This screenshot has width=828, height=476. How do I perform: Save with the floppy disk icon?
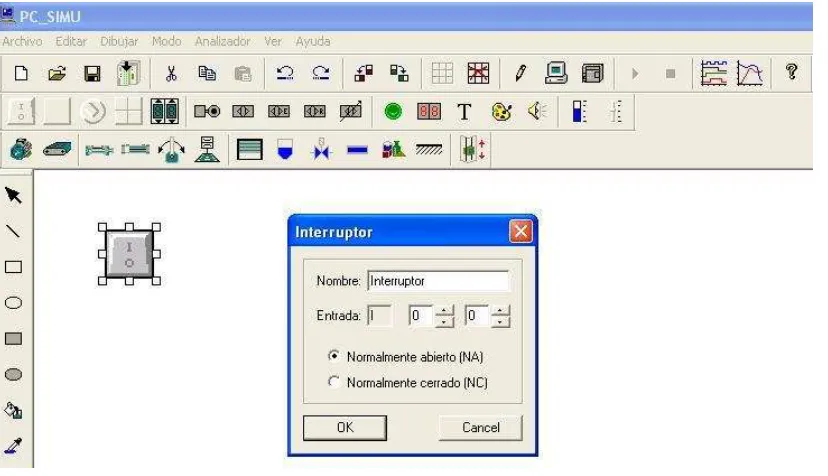tap(92, 73)
